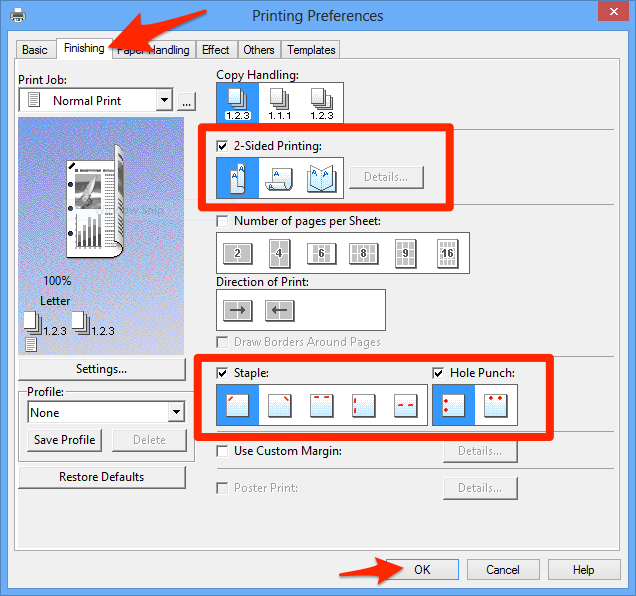Image resolution: width=636 pixels, height=596 pixels.
Task: Uncheck the 2-Sided Printing checkbox
Action: coord(223,146)
